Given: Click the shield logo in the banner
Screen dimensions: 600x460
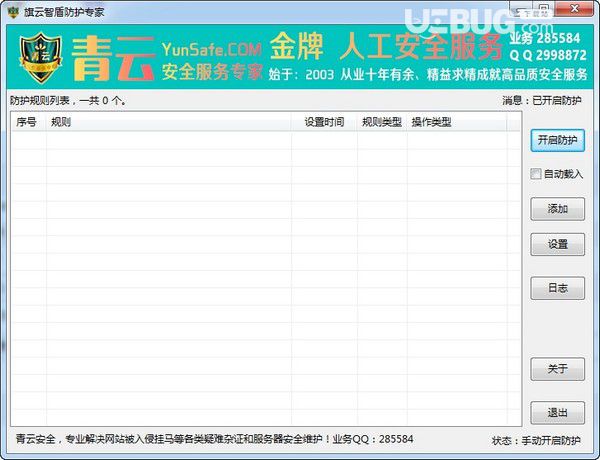Looking at the screenshot, I should (41, 57).
